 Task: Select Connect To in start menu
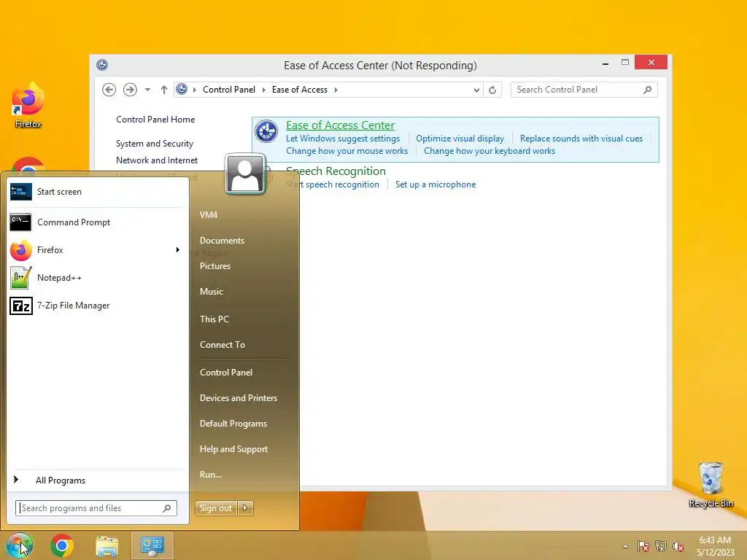(222, 345)
